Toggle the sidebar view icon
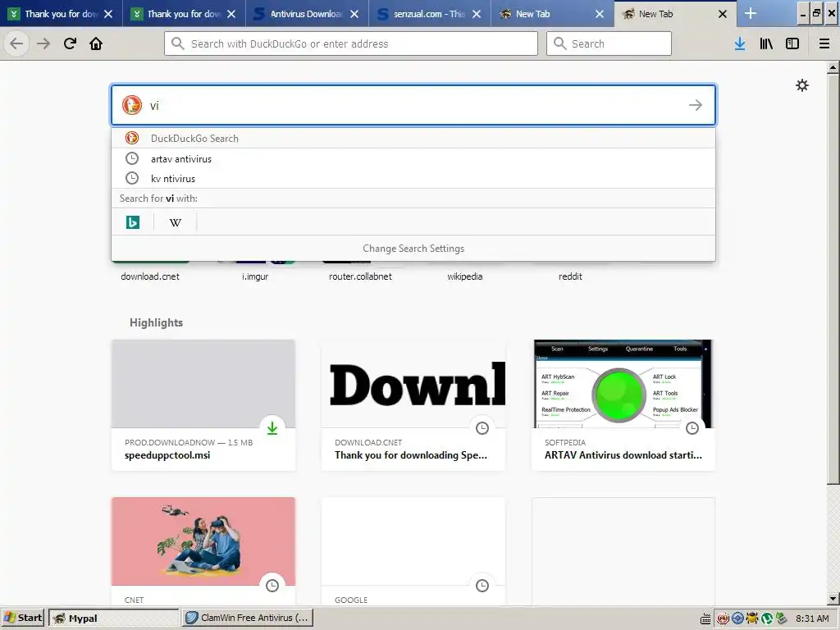 pyautogui.click(x=792, y=43)
